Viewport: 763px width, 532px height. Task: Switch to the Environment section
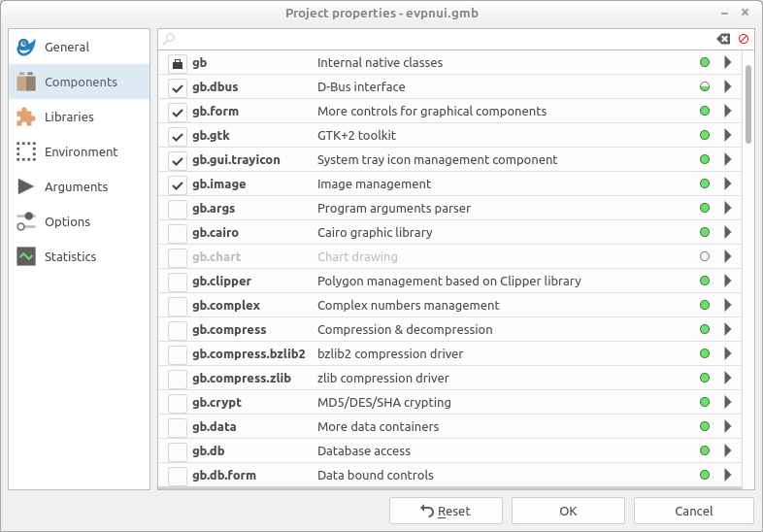pos(81,152)
